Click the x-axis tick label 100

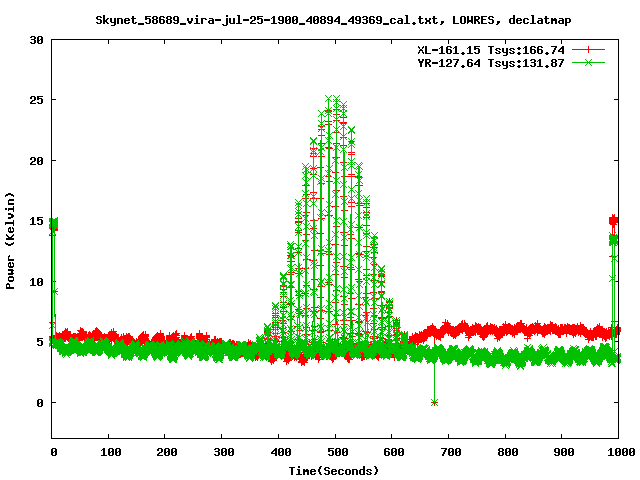(x=111, y=452)
